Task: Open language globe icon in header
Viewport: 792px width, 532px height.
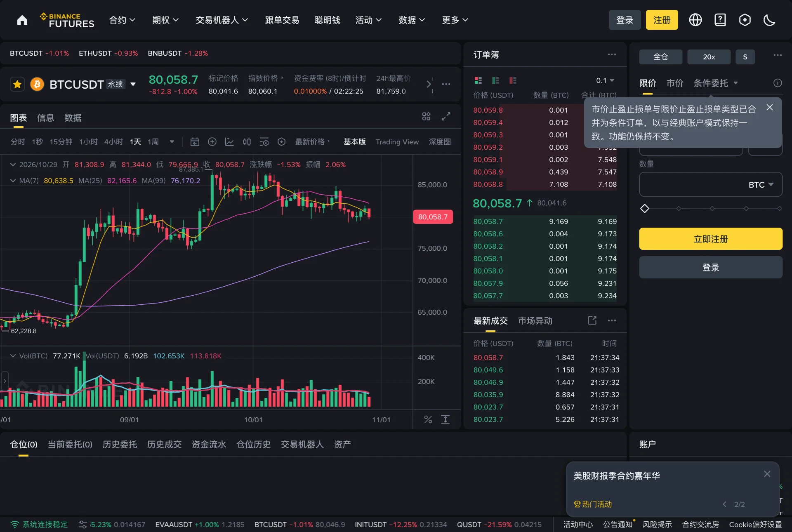Action: coord(695,20)
